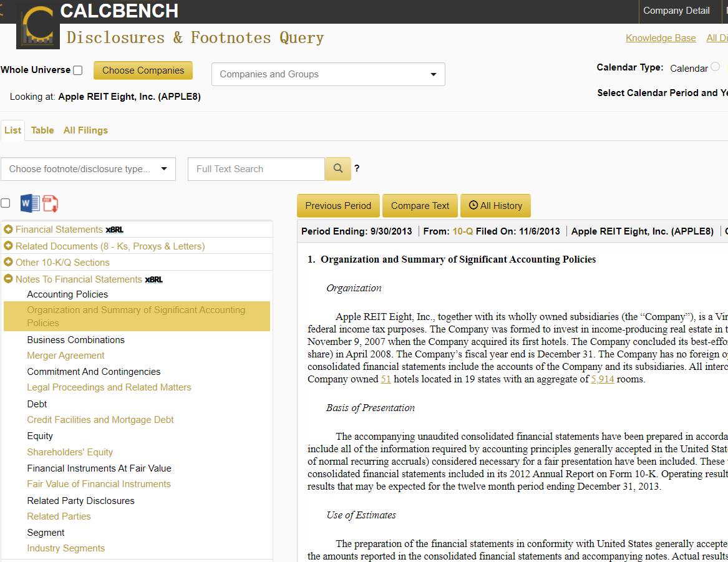This screenshot has height=562, width=728.
Task: Open footnote/disclosure type dropdown
Action: (x=88, y=169)
